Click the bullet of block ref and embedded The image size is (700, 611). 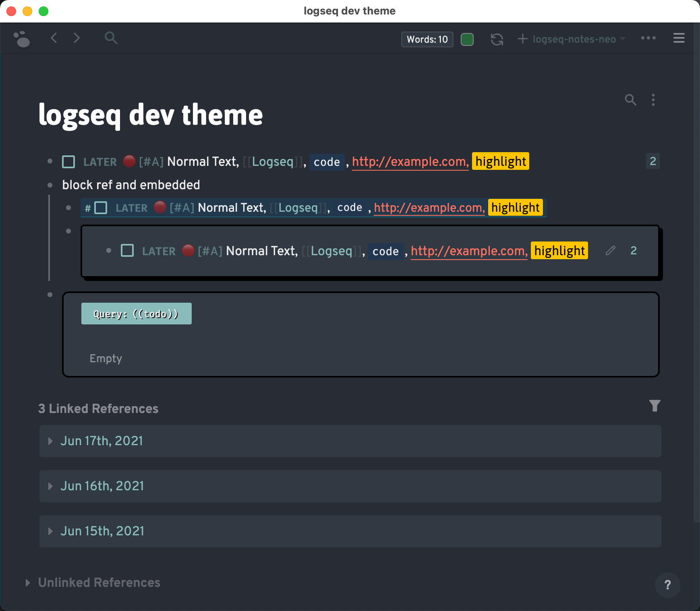[50, 185]
